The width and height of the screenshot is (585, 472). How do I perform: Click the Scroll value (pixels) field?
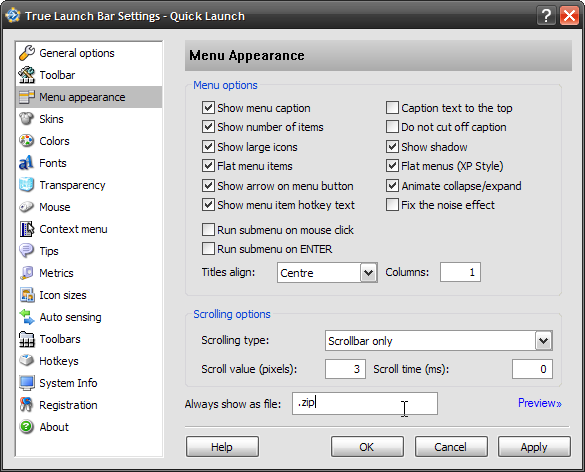click(345, 369)
